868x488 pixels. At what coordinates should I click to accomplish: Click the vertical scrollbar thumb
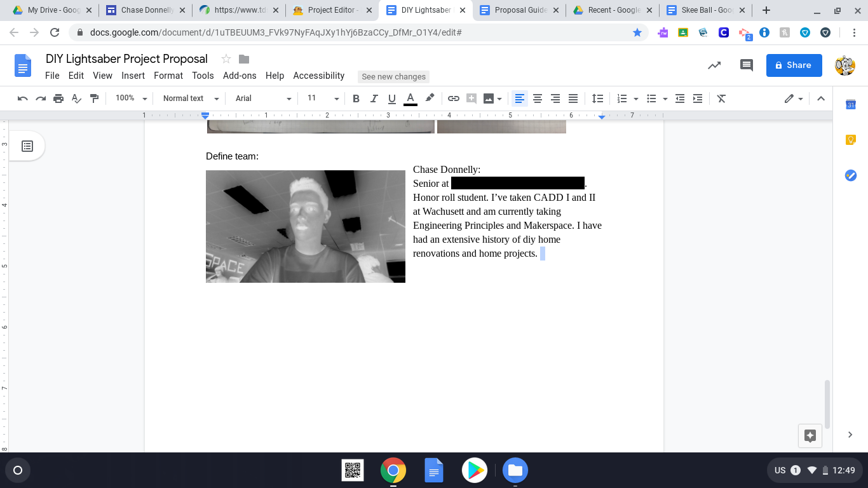tap(827, 404)
